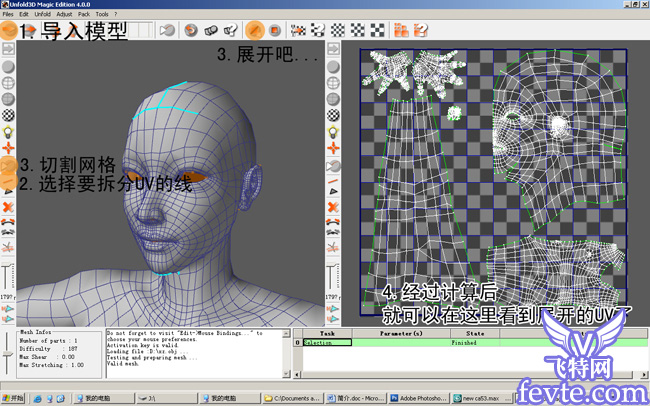Click the slider handle beside Mesh Infos
The width and height of the screenshot is (650, 406).
[7, 354]
